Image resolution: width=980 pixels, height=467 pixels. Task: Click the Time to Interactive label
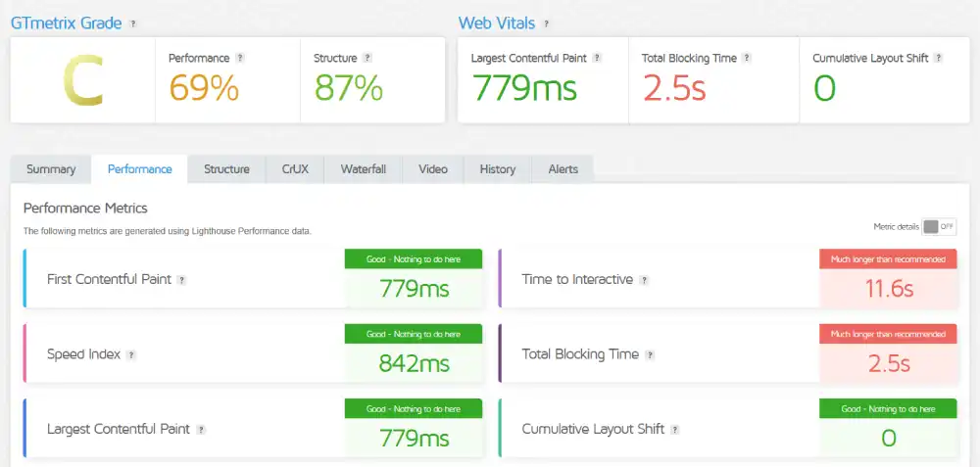pos(577,280)
